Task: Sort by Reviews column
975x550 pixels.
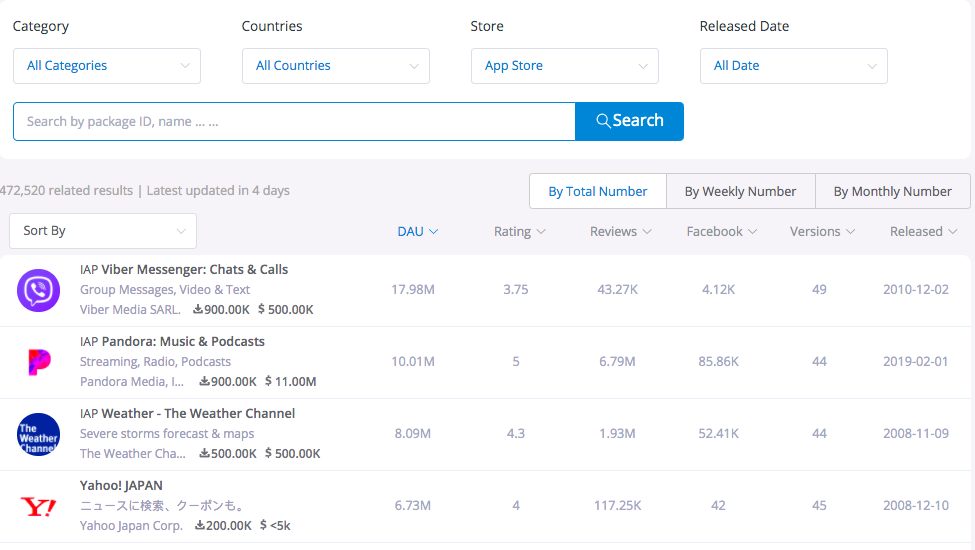Action: [621, 231]
